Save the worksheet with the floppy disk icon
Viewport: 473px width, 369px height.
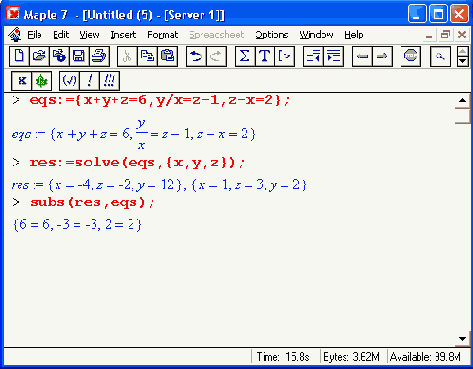pos(79,56)
